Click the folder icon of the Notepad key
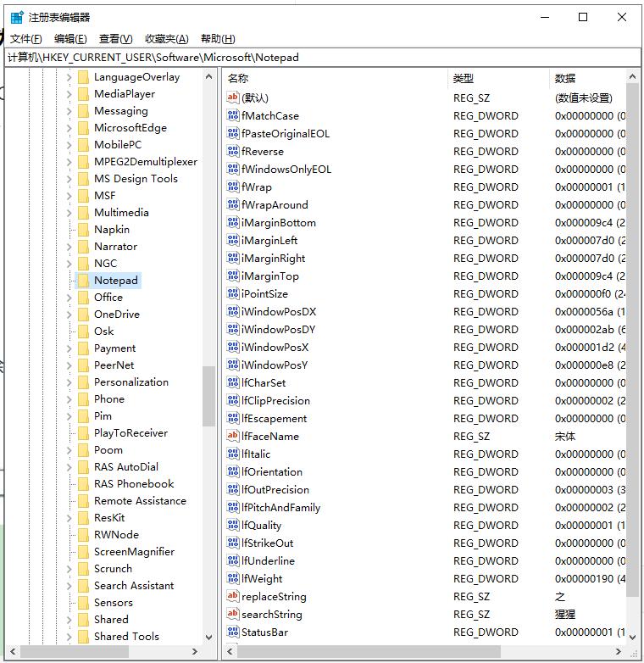 point(83,281)
